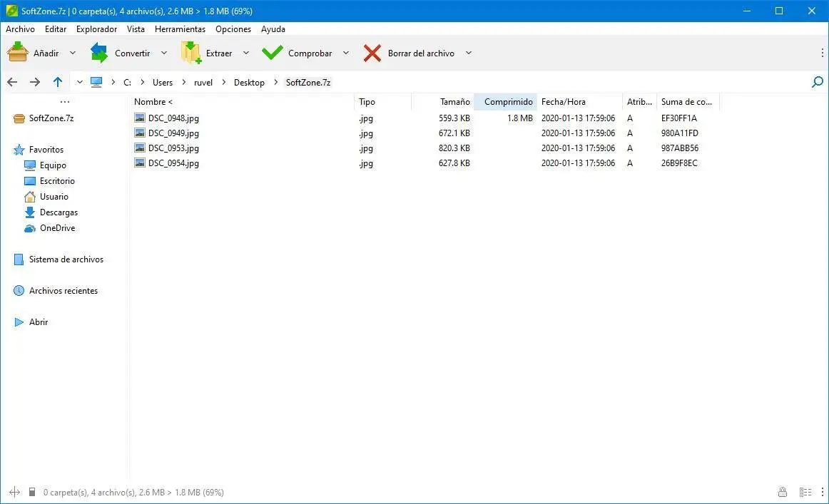This screenshot has height=504, width=829.
Task: Open Borrar del archivo dropdown arrow
Action: coord(469,53)
